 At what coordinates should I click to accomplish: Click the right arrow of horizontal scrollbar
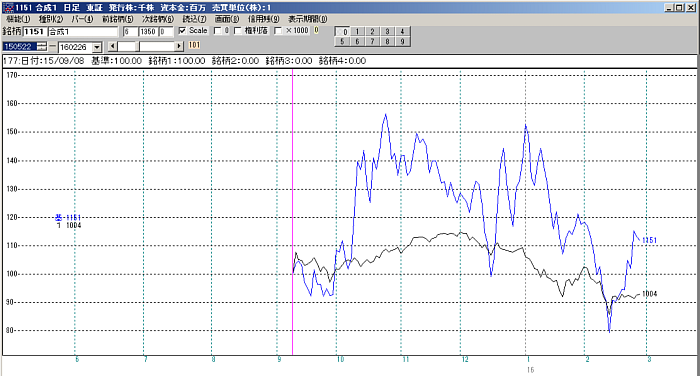pyautogui.click(x=179, y=46)
